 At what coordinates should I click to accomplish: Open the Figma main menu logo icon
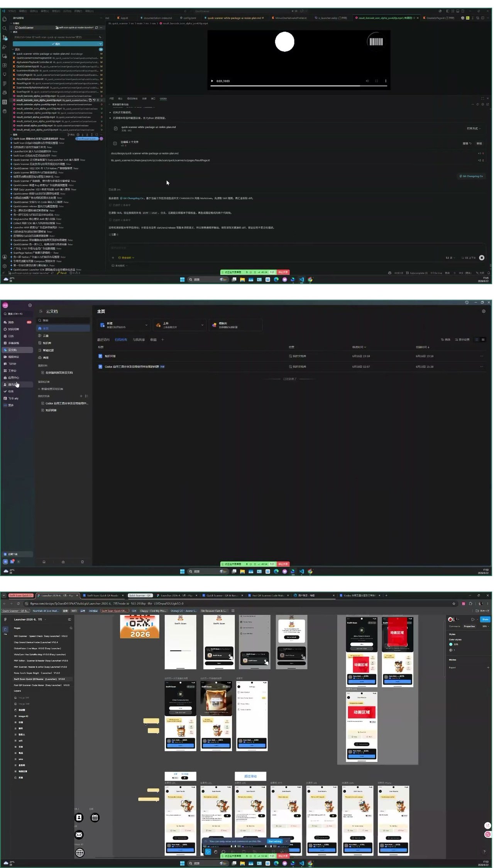(5, 620)
